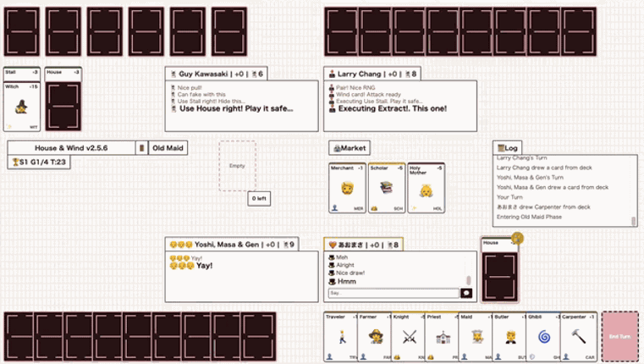This screenshot has width=644, height=364.
Task: Focus the Say chat input field
Action: pyautogui.click(x=392, y=293)
